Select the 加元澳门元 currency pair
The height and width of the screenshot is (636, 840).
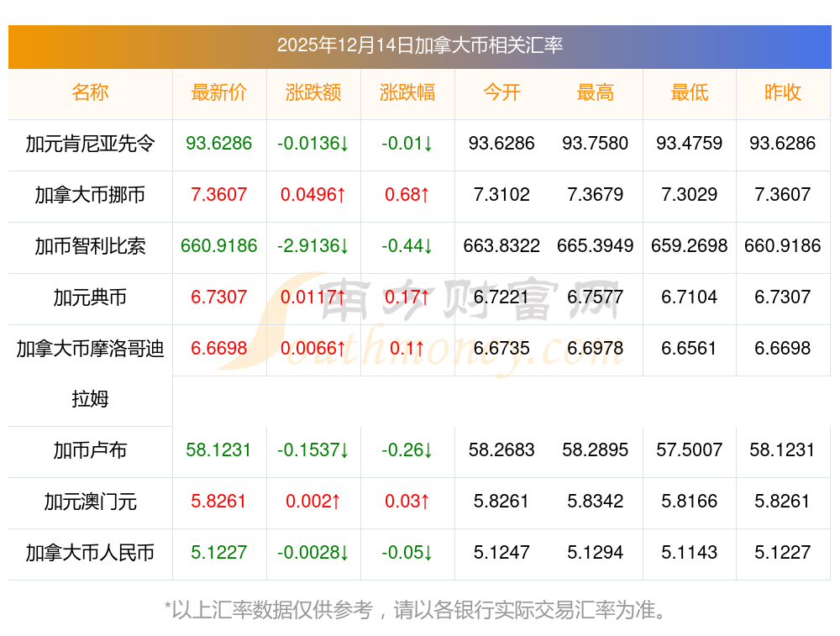(90, 502)
